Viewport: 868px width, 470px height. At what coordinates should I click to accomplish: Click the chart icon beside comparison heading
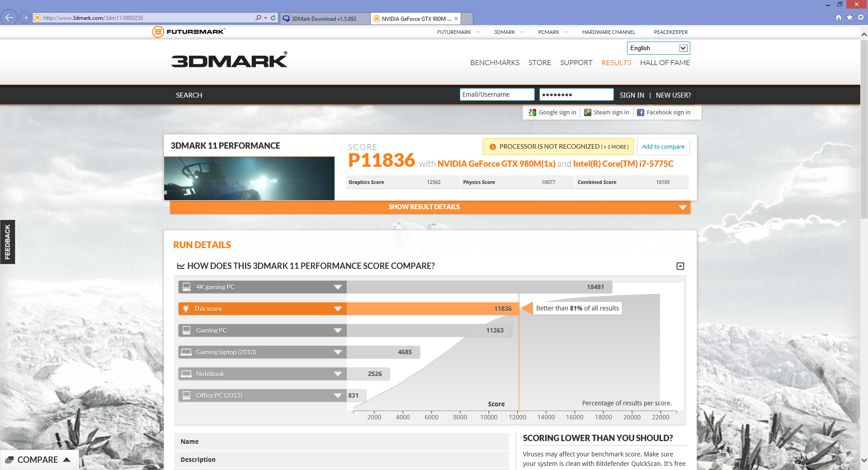(181, 266)
